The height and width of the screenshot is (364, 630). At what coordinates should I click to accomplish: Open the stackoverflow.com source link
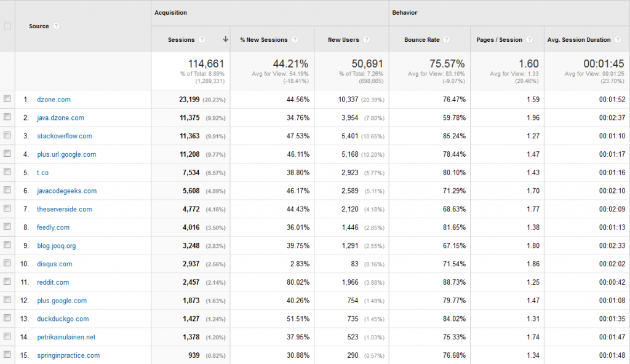[64, 136]
